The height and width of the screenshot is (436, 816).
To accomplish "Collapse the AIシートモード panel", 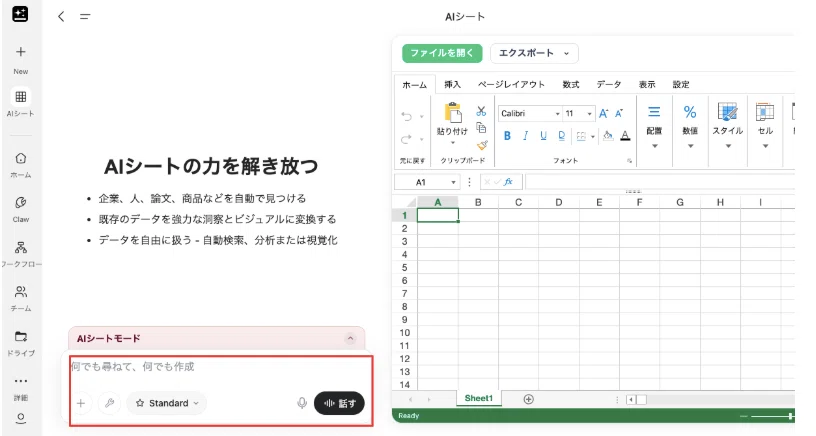I will 350,339.
